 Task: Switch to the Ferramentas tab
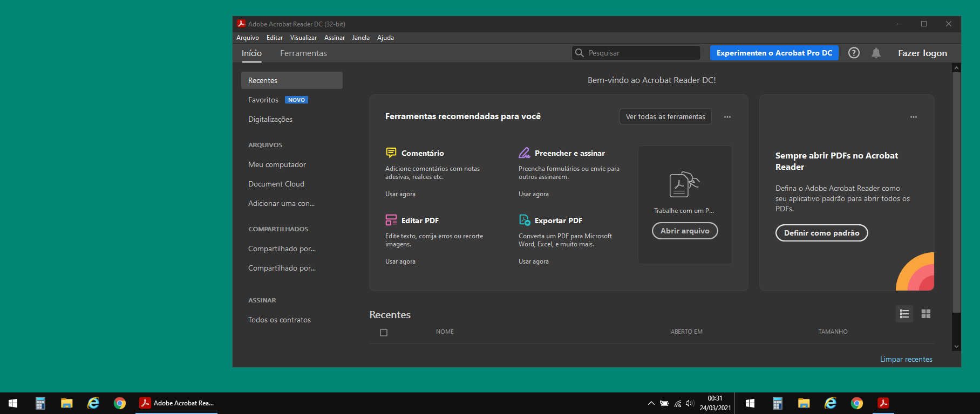pyautogui.click(x=303, y=53)
